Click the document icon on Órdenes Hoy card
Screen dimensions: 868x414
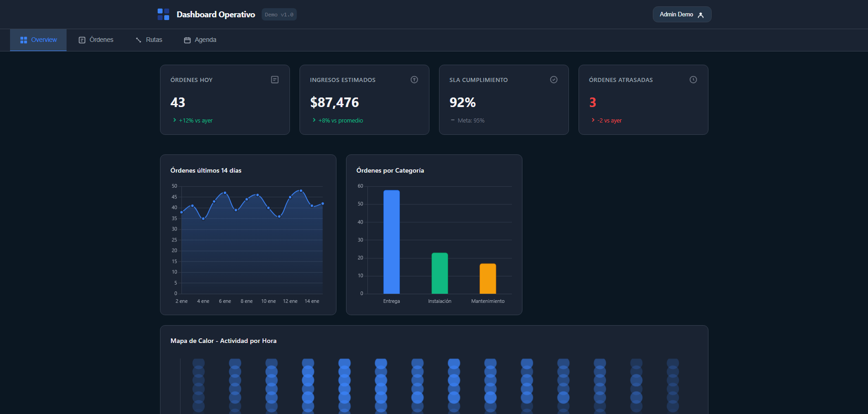tap(275, 80)
